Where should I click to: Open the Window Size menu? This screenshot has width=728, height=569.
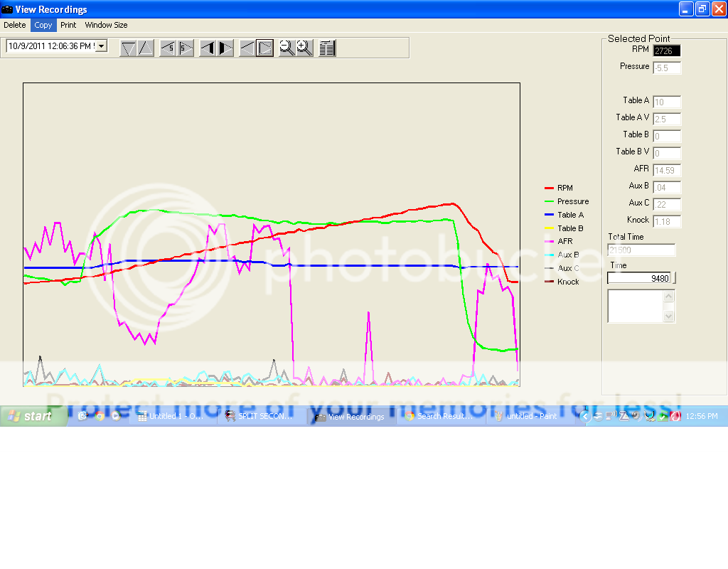(106, 25)
